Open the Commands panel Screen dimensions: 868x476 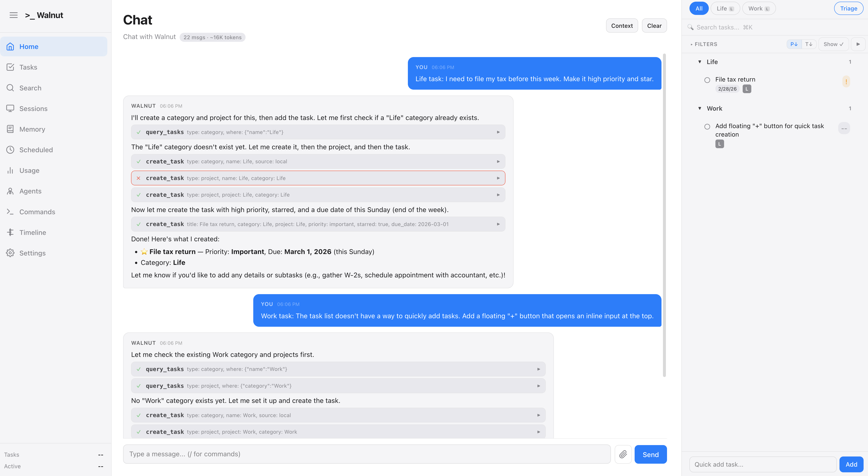point(37,211)
